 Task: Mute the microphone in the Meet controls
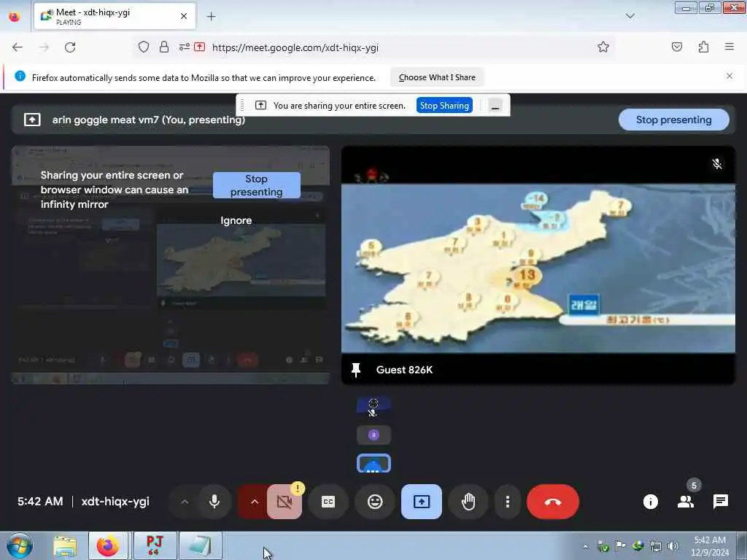(214, 502)
